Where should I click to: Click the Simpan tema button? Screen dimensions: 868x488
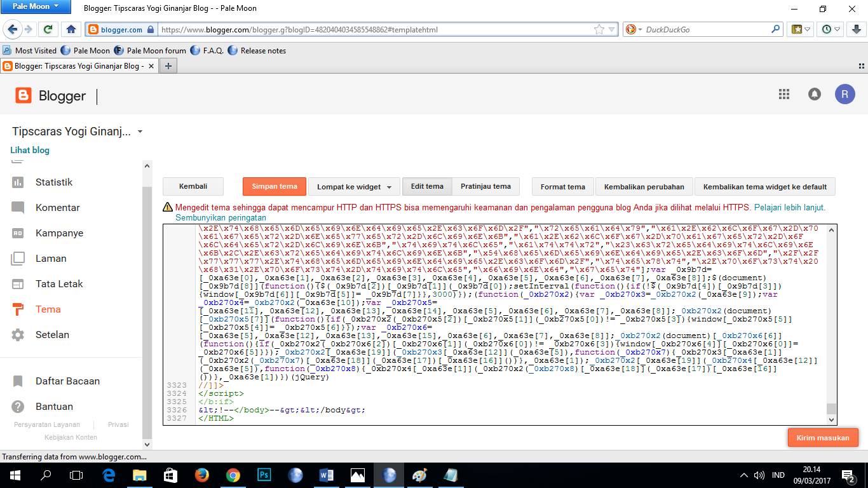[x=275, y=186]
